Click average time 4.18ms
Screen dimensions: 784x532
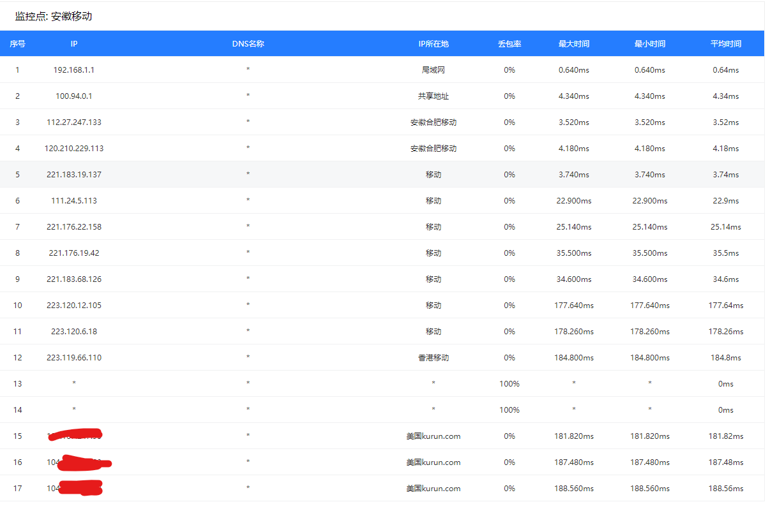point(726,149)
